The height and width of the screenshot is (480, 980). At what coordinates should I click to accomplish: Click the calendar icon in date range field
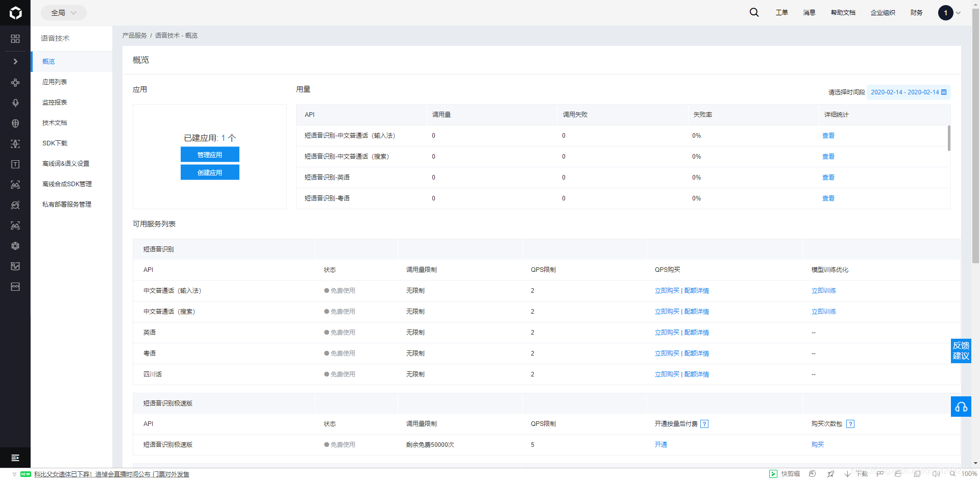coord(944,92)
